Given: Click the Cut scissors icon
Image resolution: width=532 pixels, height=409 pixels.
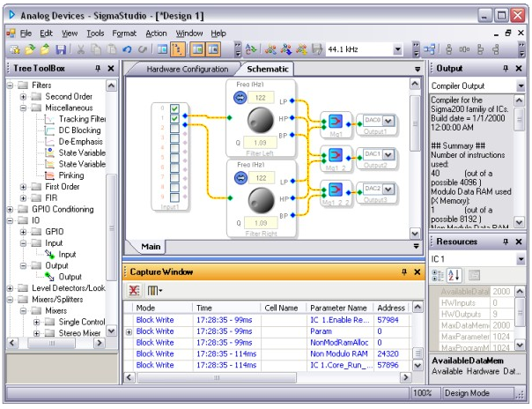Looking at the screenshot, I should [x=81, y=49].
